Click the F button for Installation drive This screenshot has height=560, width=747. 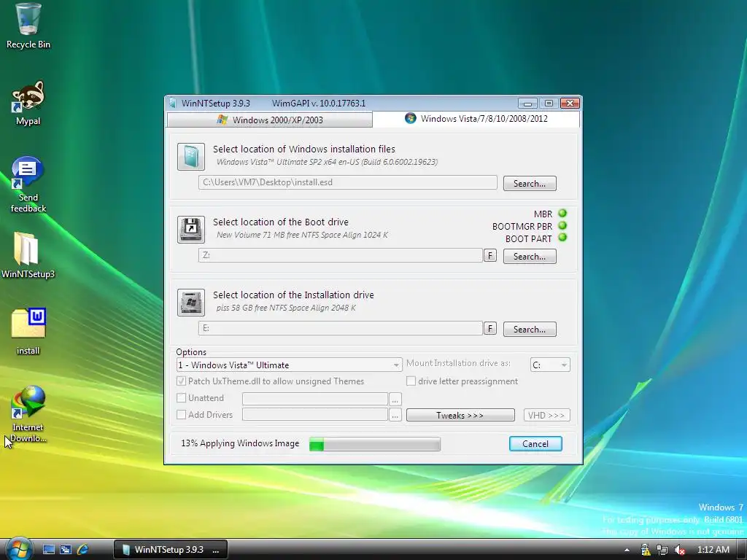pyautogui.click(x=489, y=329)
